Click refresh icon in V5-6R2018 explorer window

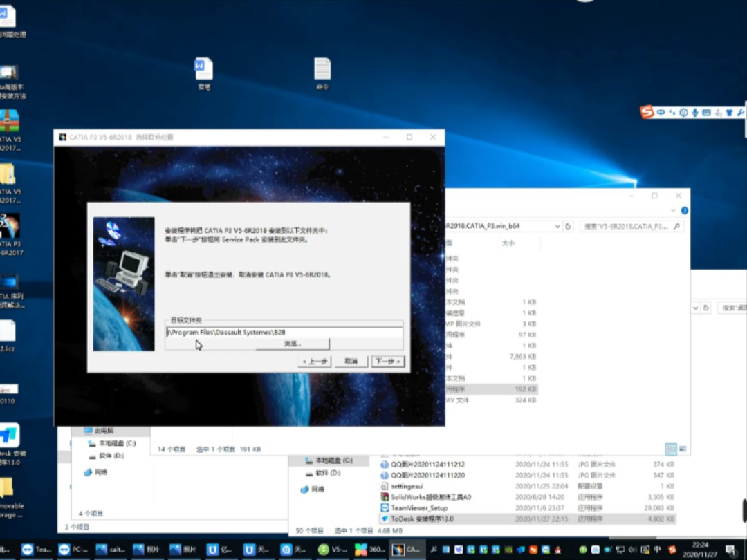(x=568, y=227)
